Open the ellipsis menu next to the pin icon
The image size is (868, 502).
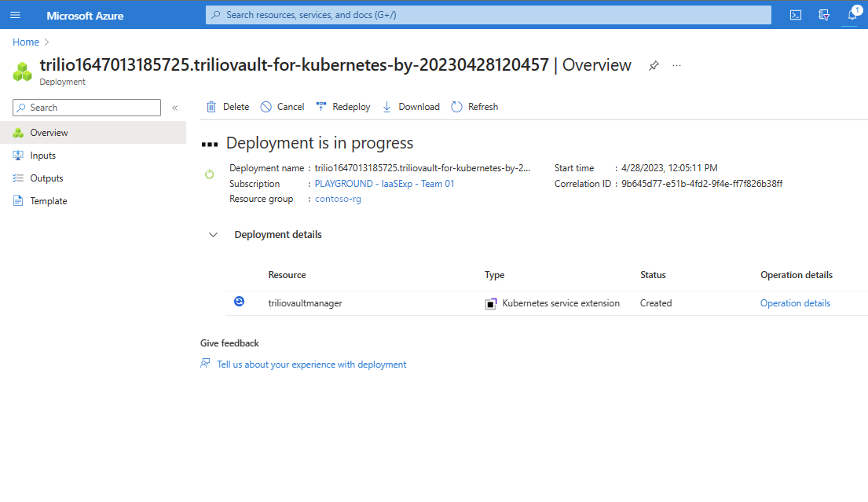[x=676, y=66]
